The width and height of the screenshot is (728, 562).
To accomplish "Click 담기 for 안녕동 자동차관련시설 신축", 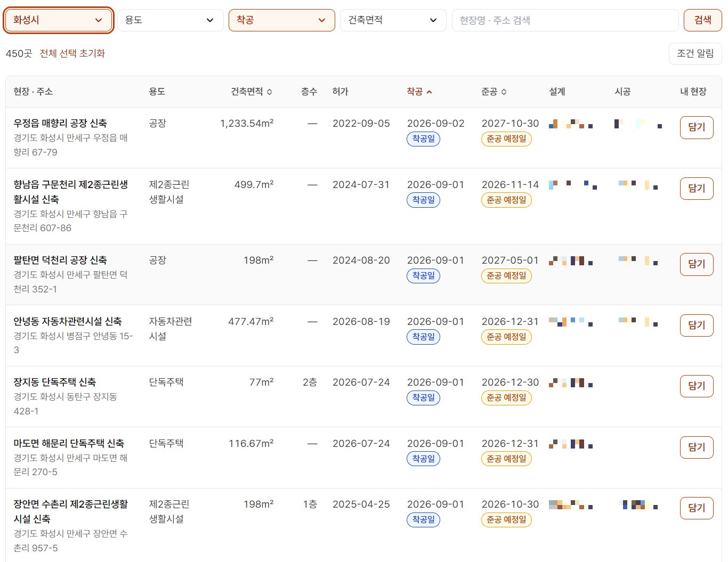I will pyautogui.click(x=697, y=325).
